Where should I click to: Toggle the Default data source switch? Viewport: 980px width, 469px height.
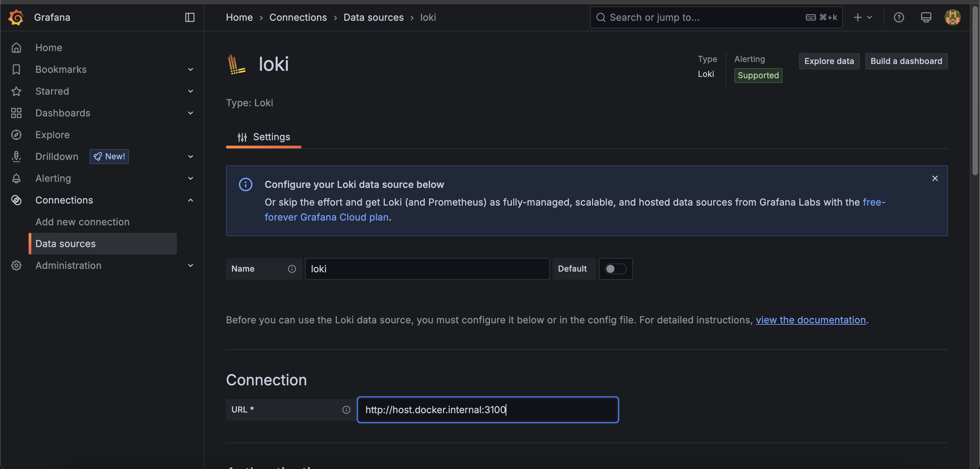(615, 269)
